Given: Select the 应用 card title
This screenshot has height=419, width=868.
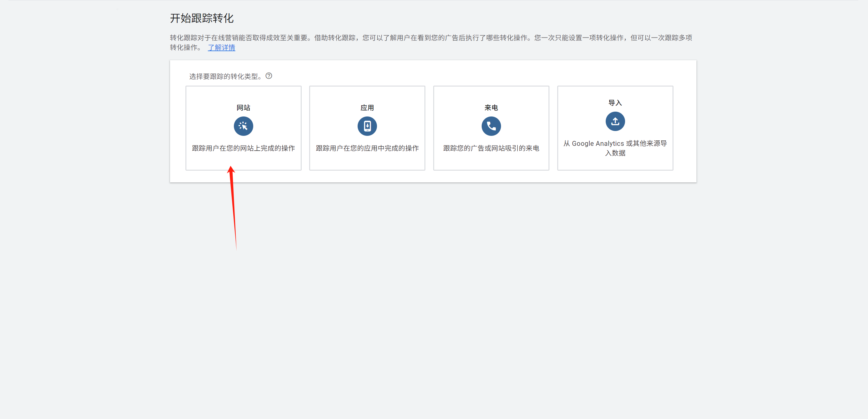Looking at the screenshot, I should [x=367, y=107].
